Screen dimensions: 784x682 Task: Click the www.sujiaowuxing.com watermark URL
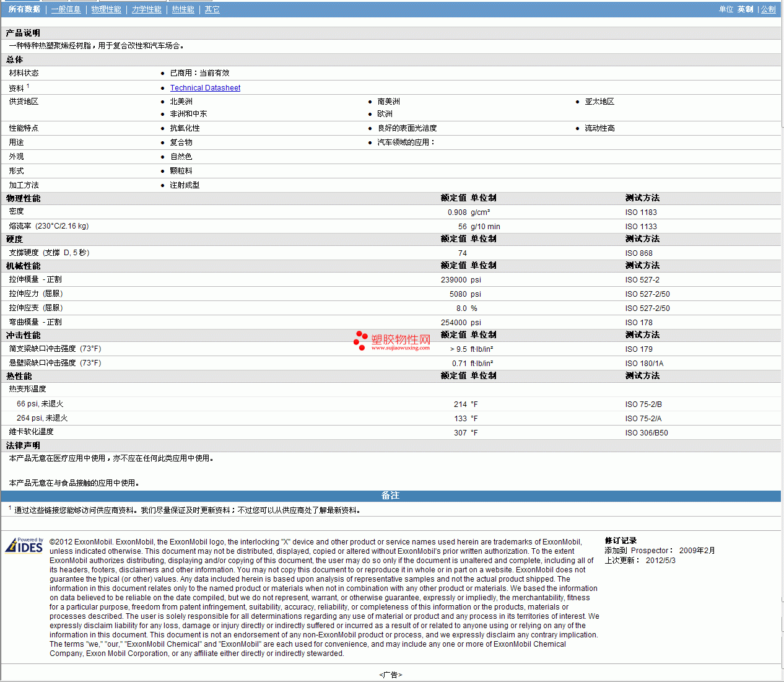click(400, 348)
